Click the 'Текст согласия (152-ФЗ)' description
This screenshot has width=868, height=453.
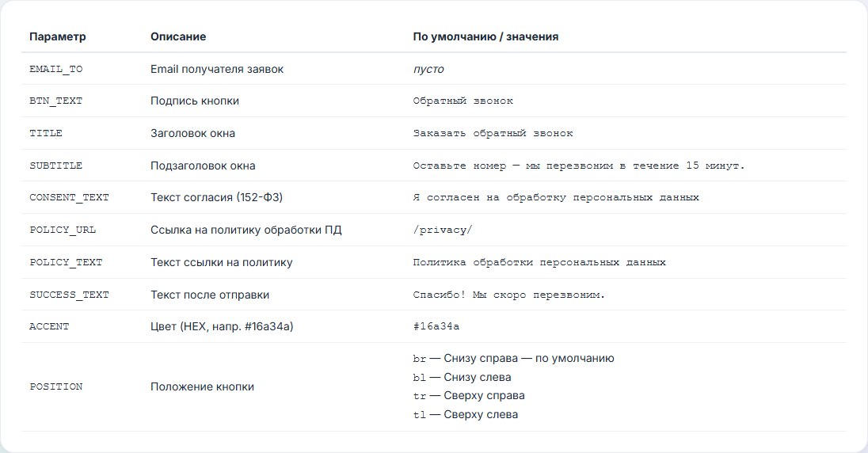coord(216,197)
